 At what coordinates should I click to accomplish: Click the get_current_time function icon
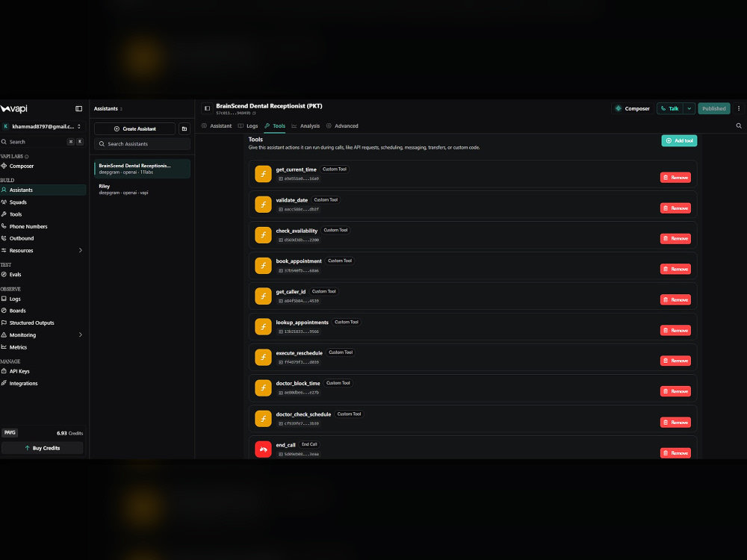[263, 174]
